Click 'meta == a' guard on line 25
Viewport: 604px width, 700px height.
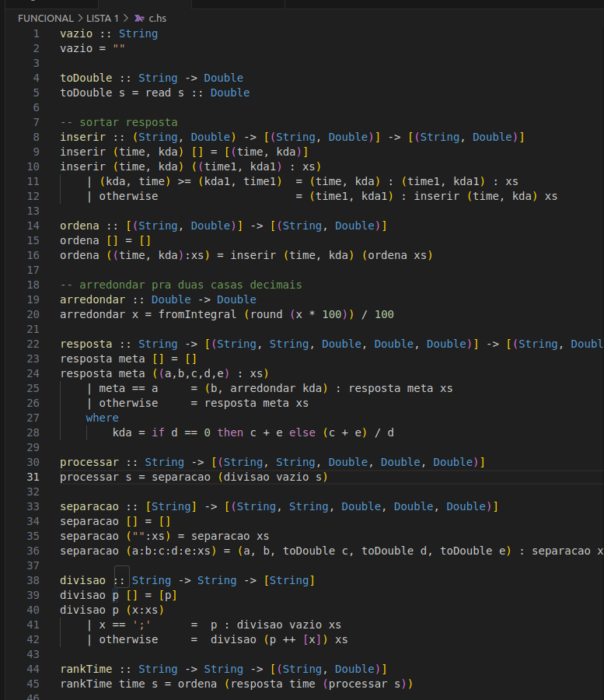click(128, 388)
